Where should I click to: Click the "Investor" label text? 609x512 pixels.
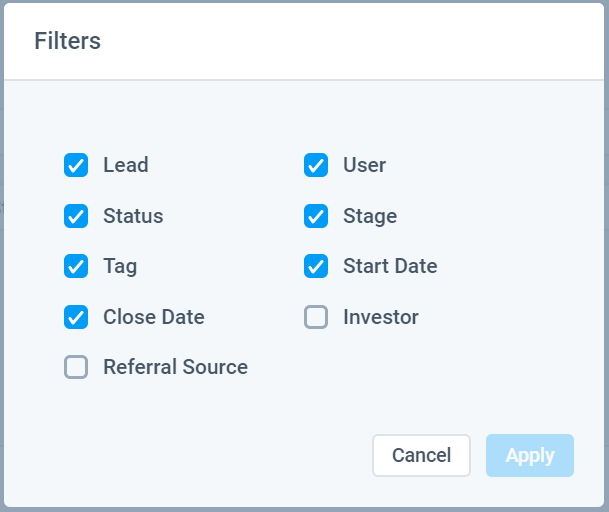(381, 317)
